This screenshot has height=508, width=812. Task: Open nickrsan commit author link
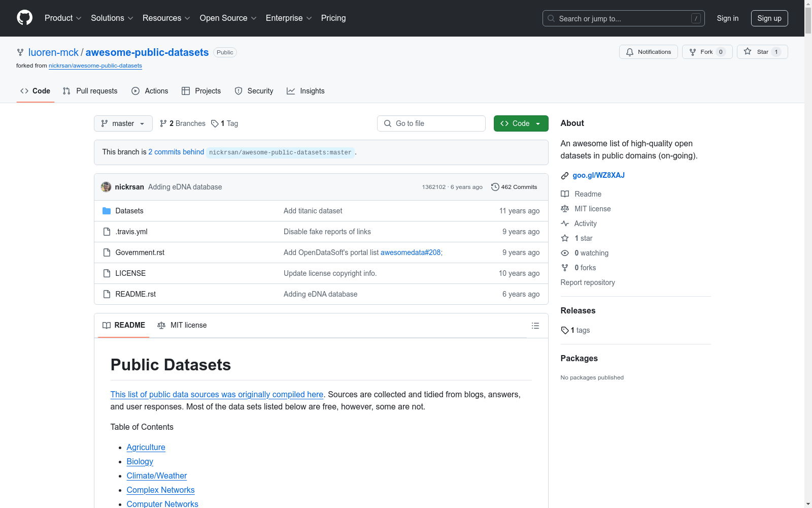(129, 187)
